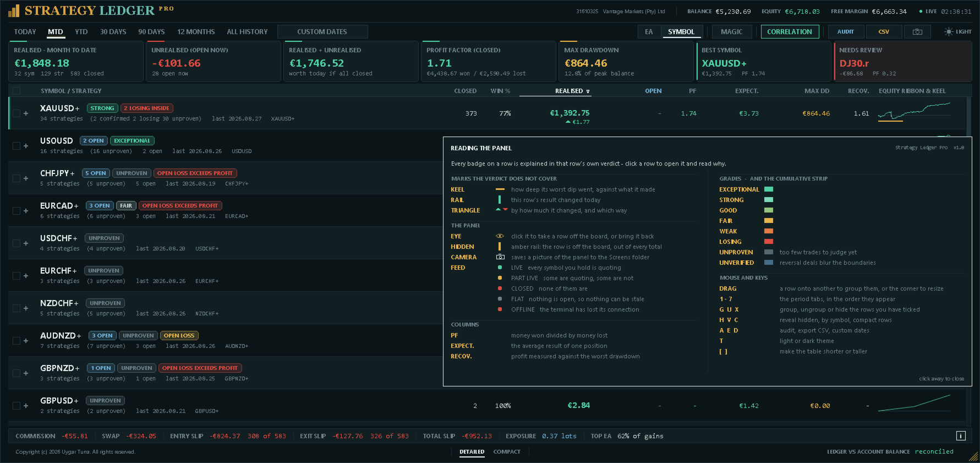The image size is (980, 463).
Task: Click the LOSING red swatch in the legend
Action: [x=769, y=242]
